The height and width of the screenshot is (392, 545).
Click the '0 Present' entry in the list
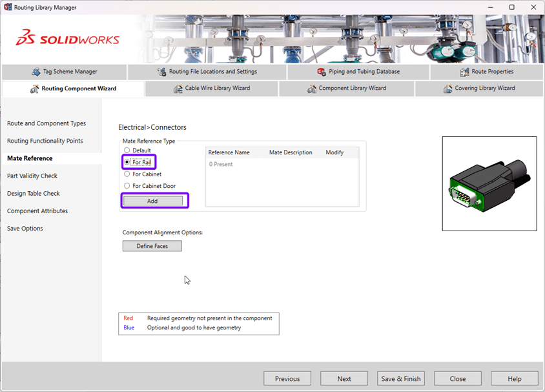(221, 165)
